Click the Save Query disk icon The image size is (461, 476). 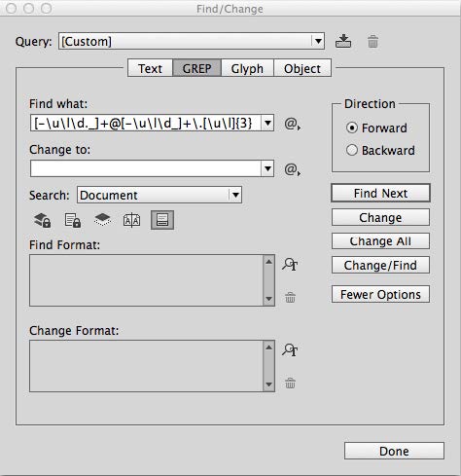tap(343, 41)
